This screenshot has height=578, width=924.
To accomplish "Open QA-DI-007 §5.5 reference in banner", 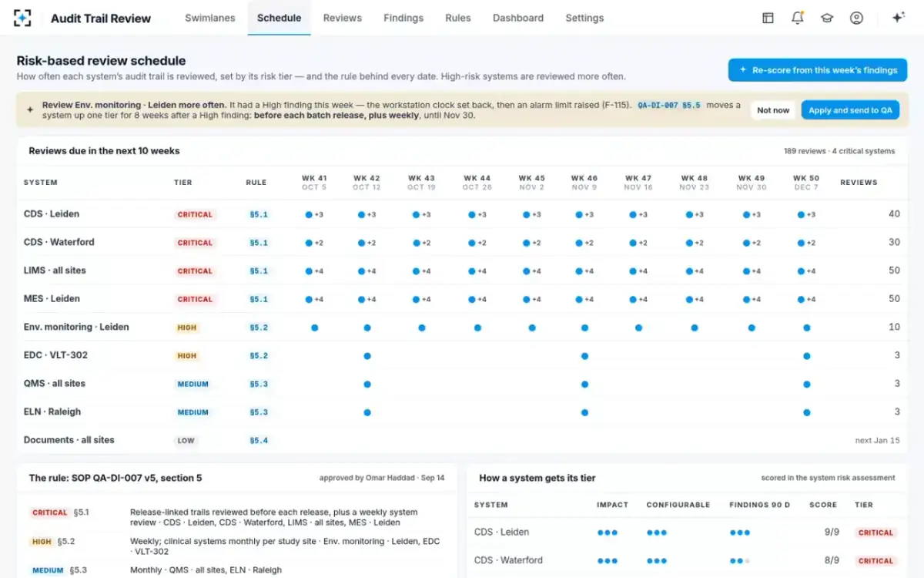I will click(669, 105).
